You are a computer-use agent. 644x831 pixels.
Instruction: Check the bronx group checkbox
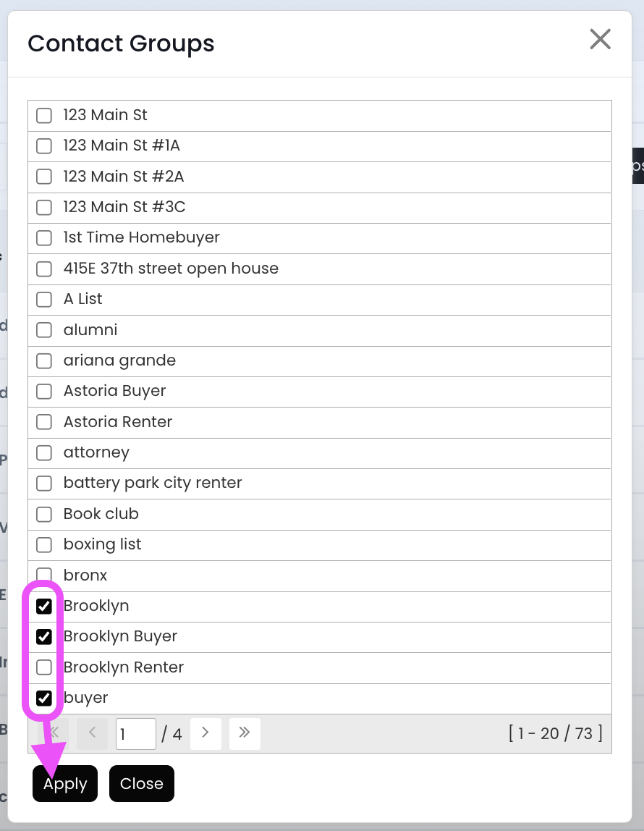click(x=44, y=575)
